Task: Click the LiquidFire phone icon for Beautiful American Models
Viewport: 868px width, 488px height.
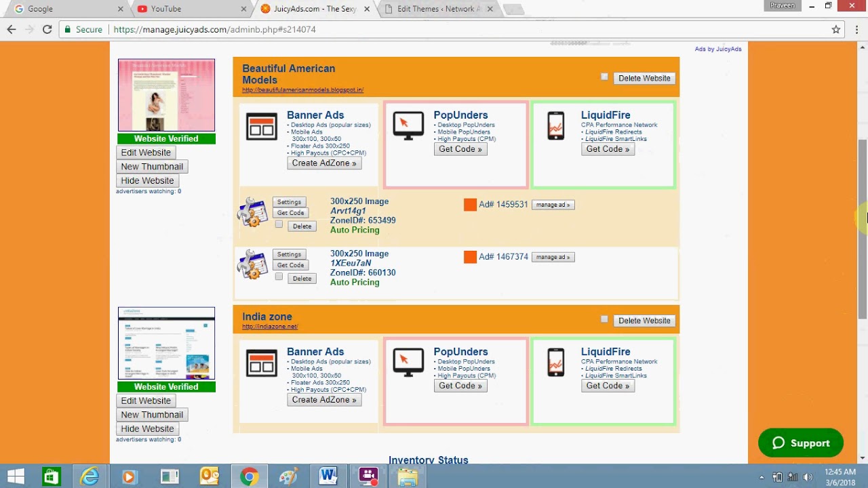Action: coord(555,126)
